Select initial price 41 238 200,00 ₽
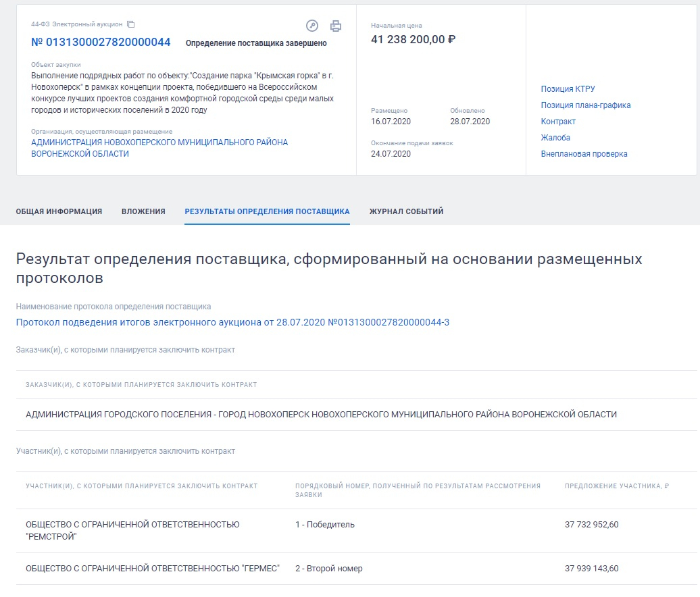Viewport: 700px width, 597px height. point(413,40)
